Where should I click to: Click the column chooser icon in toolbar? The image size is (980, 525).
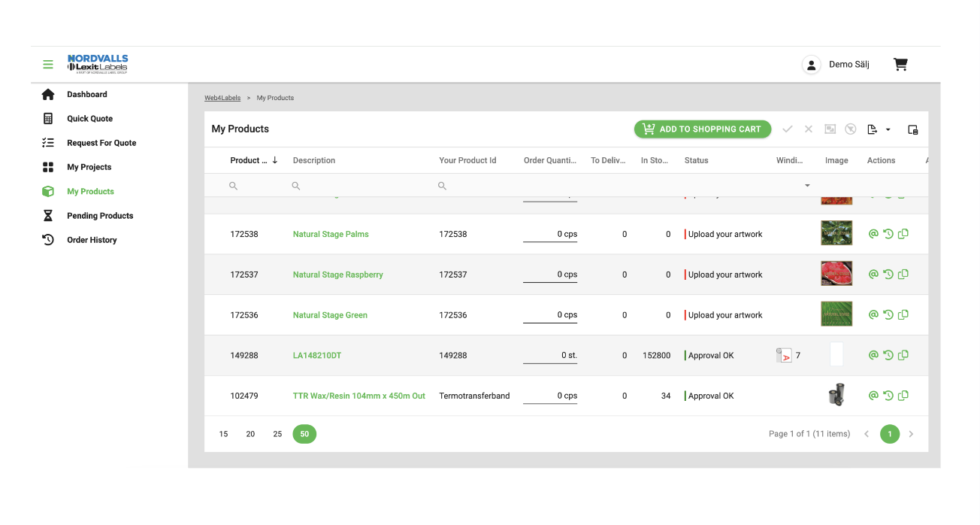tap(912, 129)
